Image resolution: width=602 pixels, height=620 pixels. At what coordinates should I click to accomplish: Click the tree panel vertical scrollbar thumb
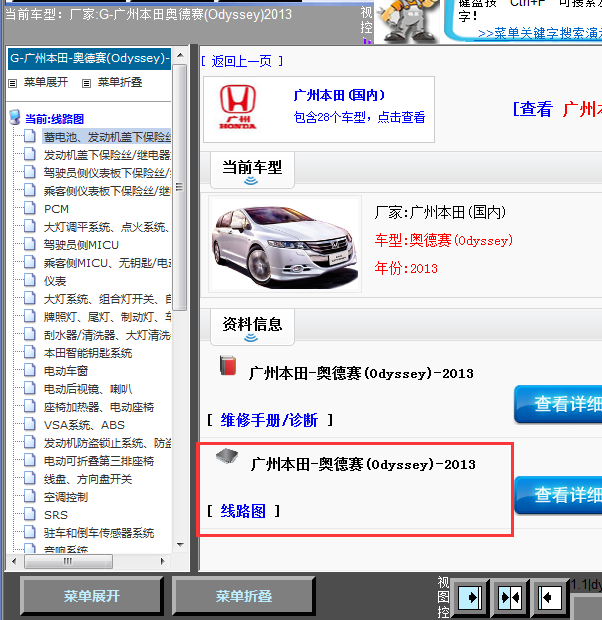tap(180, 188)
